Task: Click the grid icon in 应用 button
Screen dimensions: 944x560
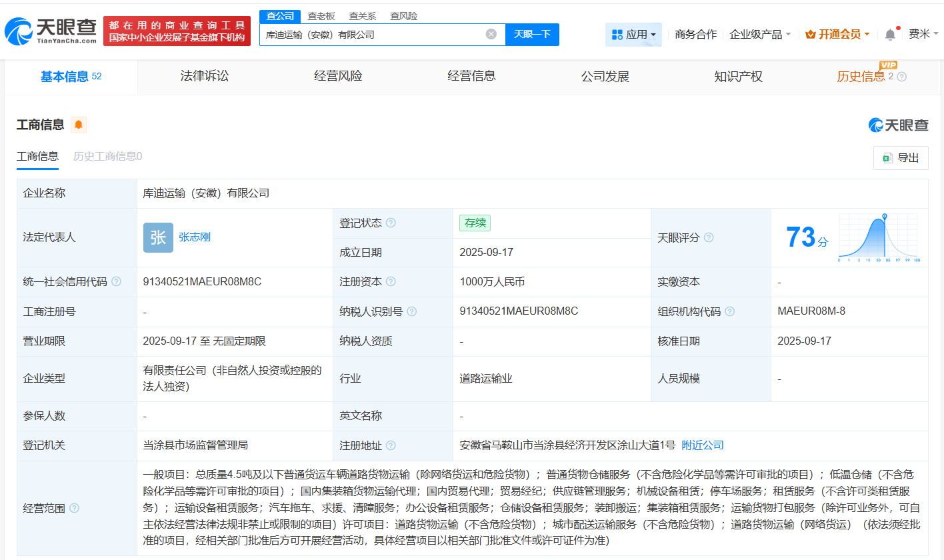Action: coord(617,34)
